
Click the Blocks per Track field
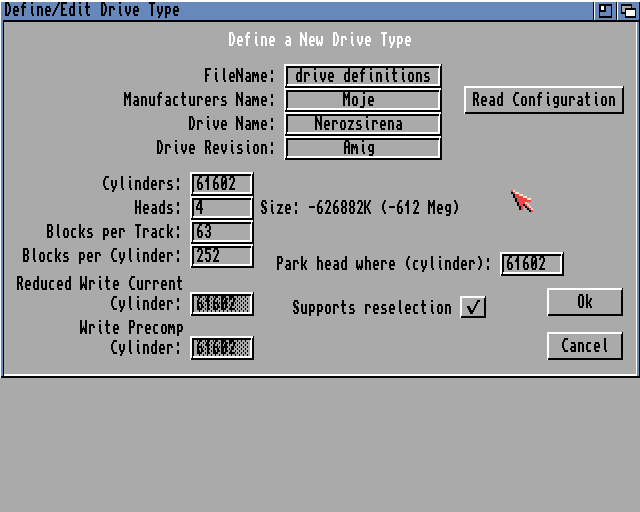click(222, 232)
